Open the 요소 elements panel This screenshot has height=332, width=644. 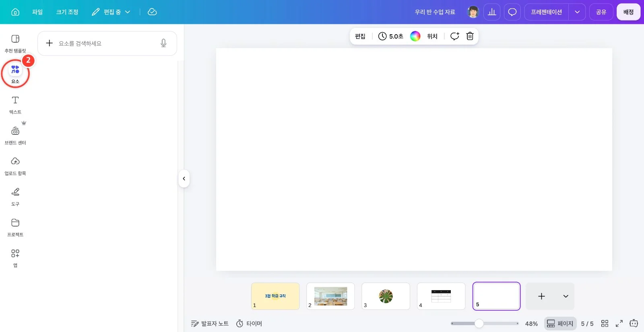pyautogui.click(x=15, y=74)
